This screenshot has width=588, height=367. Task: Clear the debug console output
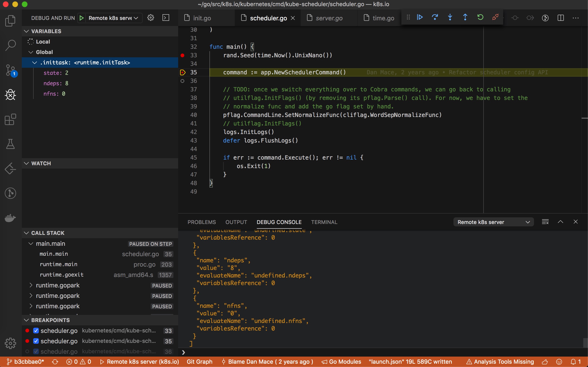coord(545,222)
